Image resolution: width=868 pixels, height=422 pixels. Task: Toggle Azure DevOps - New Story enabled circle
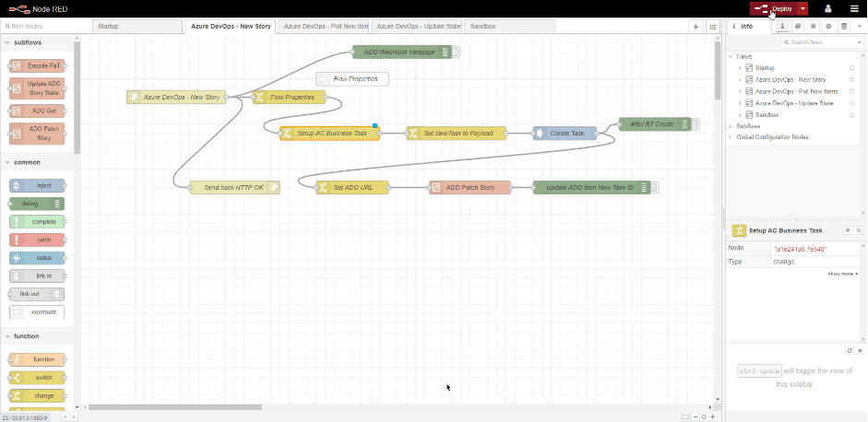coord(851,79)
